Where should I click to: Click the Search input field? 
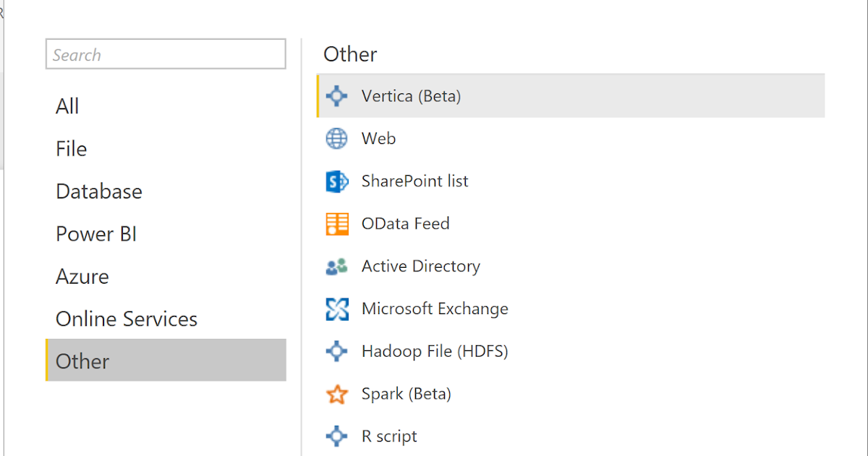[x=166, y=54]
